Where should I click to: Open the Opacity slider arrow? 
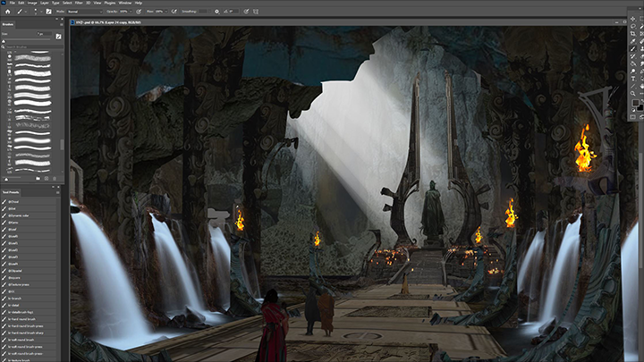tap(131, 12)
